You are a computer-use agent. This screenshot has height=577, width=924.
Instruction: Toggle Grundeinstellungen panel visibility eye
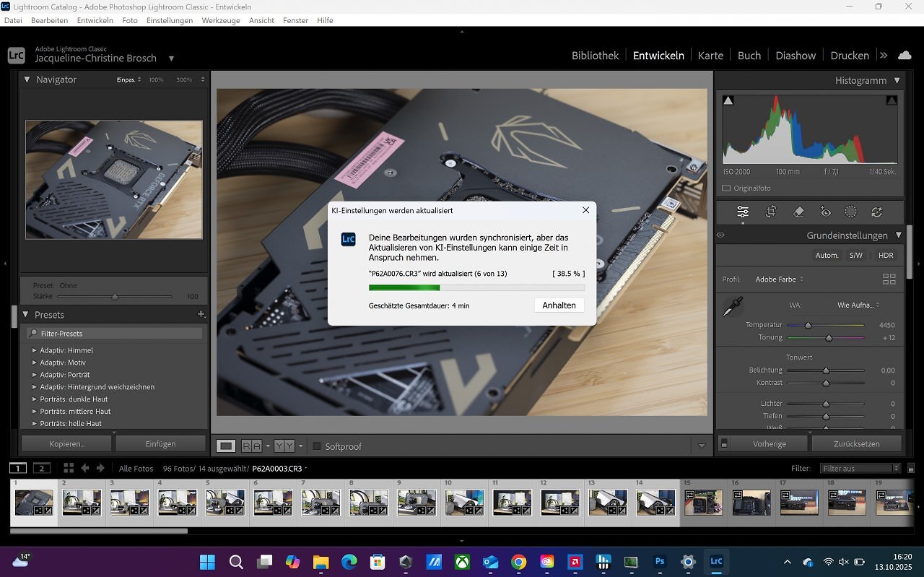pyautogui.click(x=720, y=235)
